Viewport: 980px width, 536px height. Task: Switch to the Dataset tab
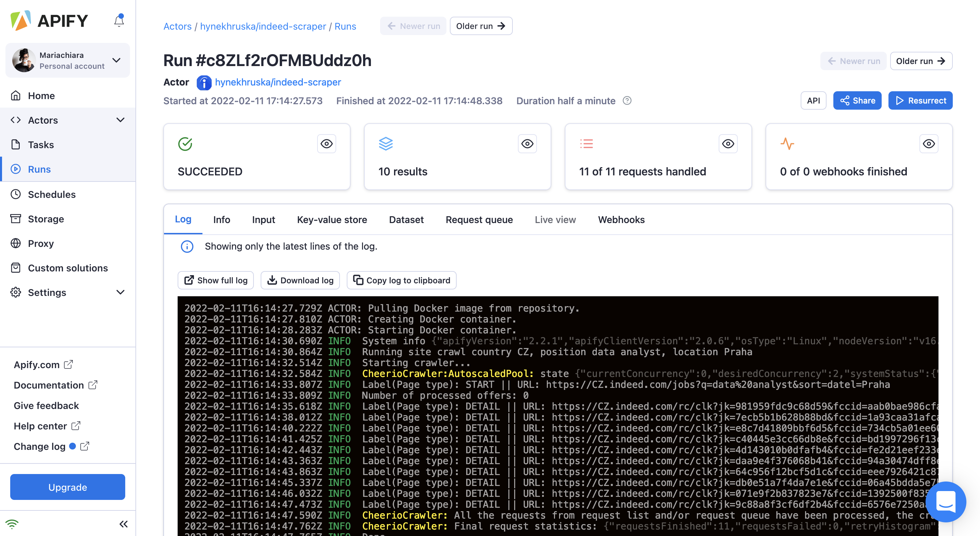tap(406, 220)
